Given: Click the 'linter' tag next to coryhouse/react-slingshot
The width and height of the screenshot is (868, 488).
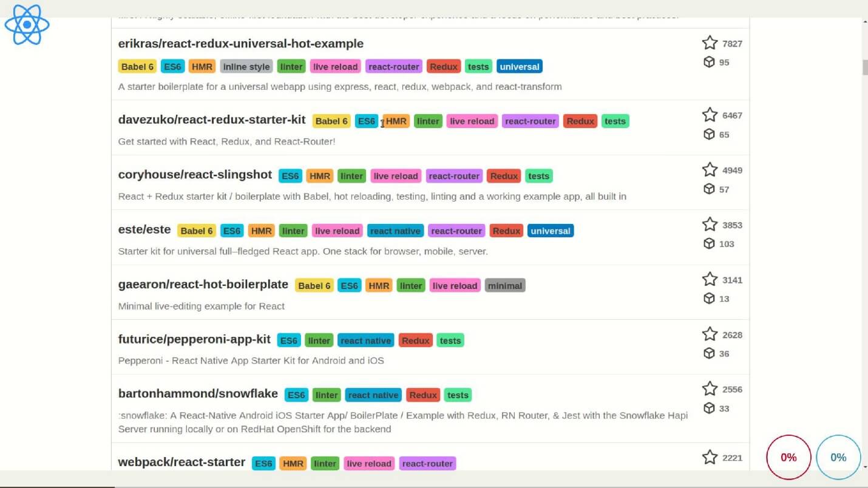Looking at the screenshot, I should pos(352,176).
